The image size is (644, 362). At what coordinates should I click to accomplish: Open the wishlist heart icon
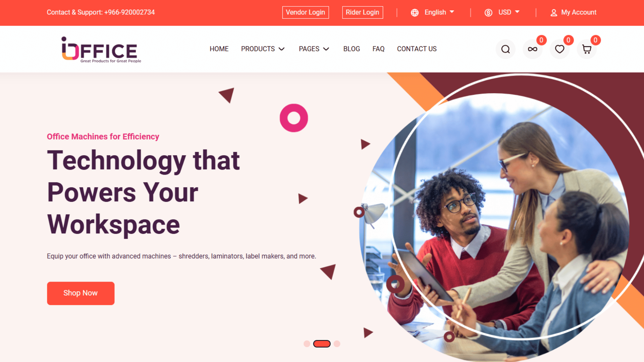559,49
